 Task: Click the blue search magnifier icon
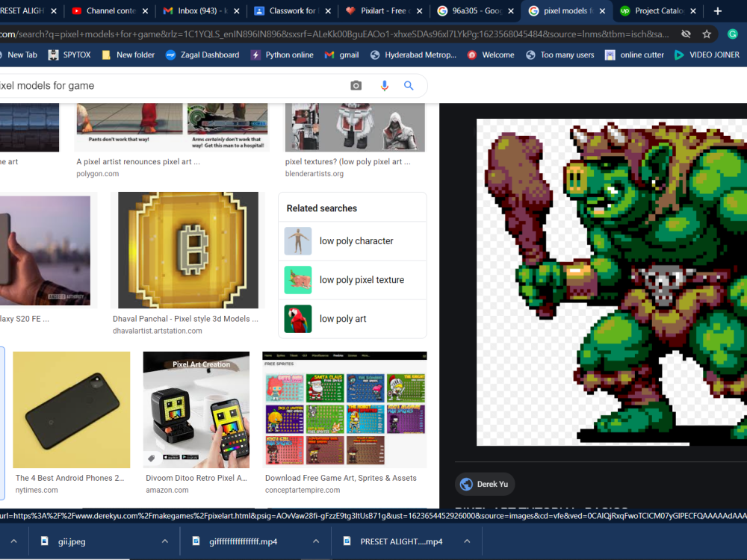[409, 86]
